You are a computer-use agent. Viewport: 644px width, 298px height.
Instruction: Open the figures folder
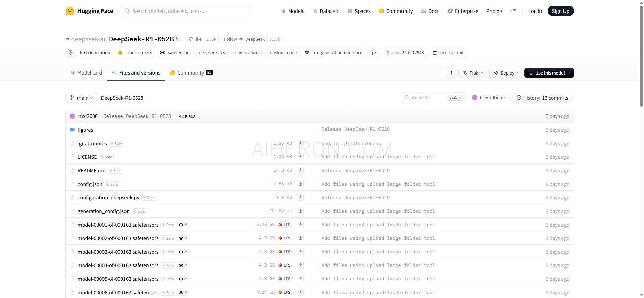pyautogui.click(x=85, y=130)
